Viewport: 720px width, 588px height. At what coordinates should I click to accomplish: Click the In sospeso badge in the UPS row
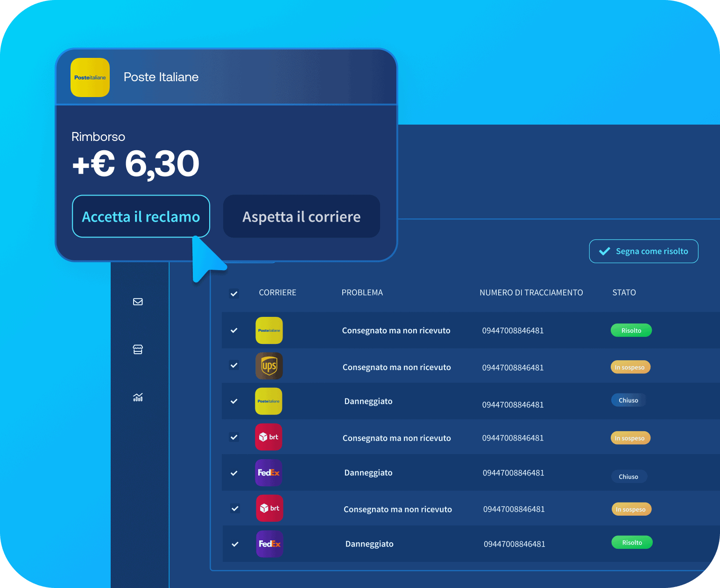point(630,367)
